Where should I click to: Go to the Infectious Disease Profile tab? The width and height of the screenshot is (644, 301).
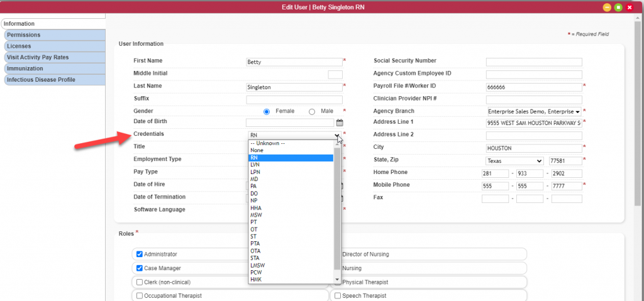54,80
